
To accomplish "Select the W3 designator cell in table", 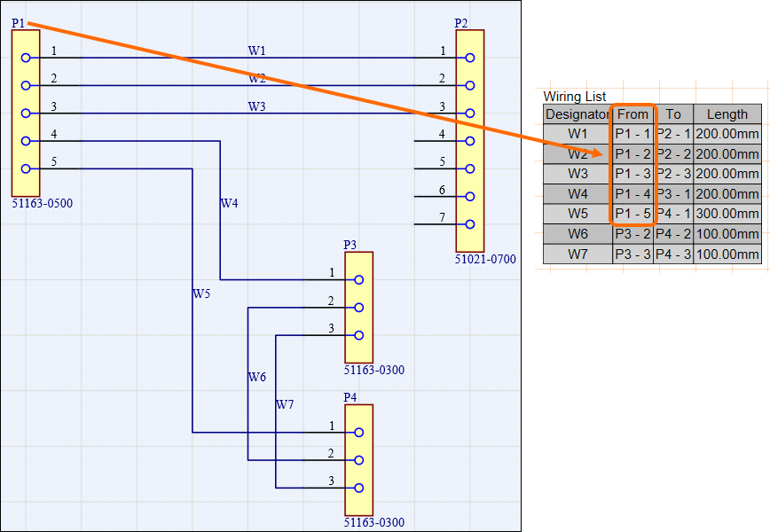I will coord(578,174).
